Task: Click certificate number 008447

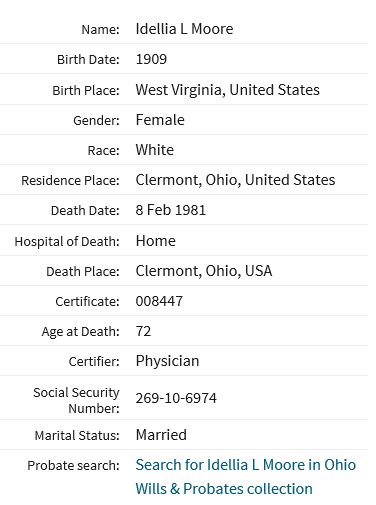Action: pyautogui.click(x=159, y=301)
